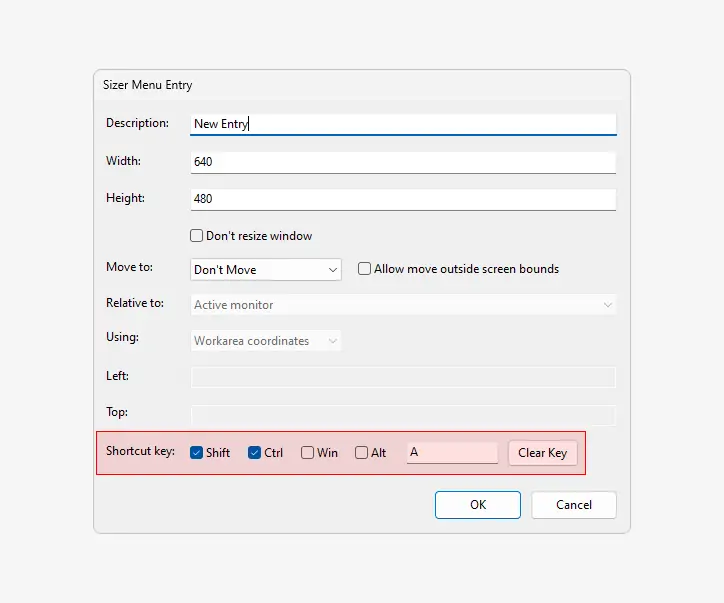Click the Sizer Menu Entry title bar

pos(361,85)
